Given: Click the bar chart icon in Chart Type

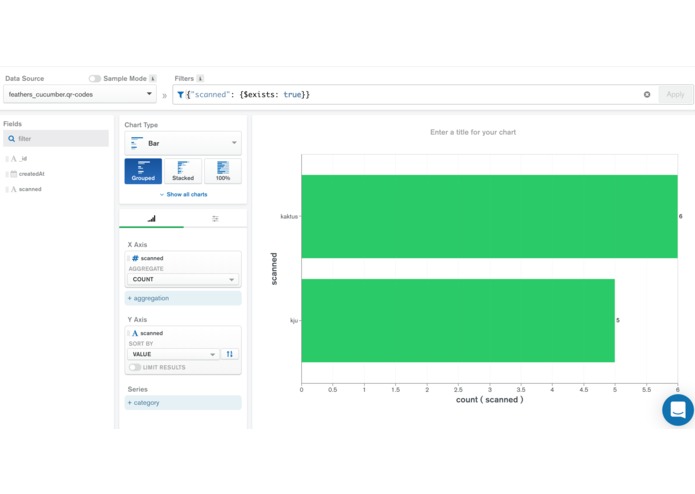Looking at the screenshot, I should click(137, 143).
